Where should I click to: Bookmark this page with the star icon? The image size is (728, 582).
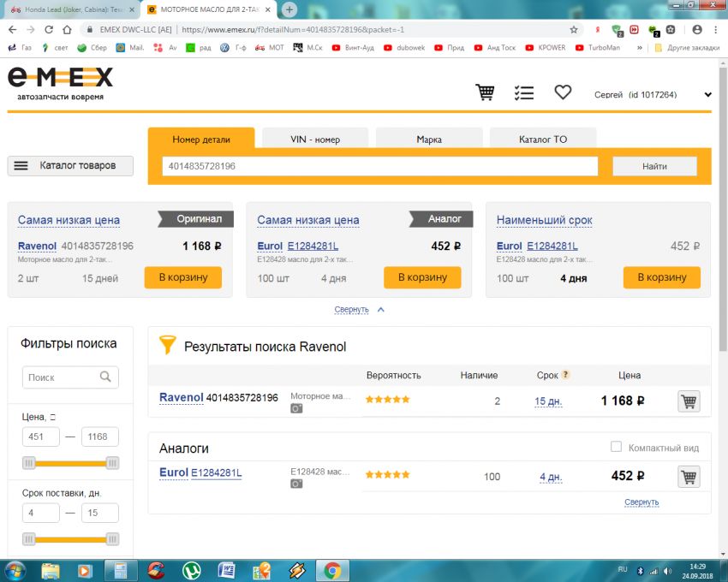point(574,30)
